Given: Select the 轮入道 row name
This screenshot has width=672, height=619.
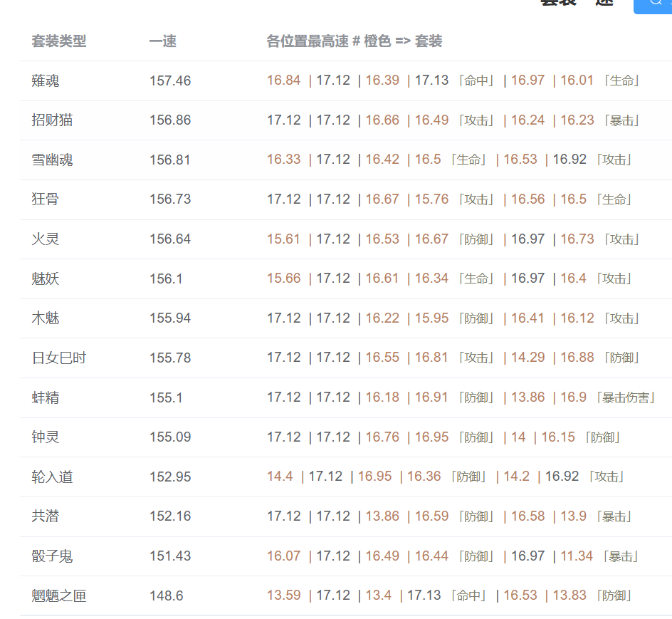Looking at the screenshot, I should pos(52,477).
